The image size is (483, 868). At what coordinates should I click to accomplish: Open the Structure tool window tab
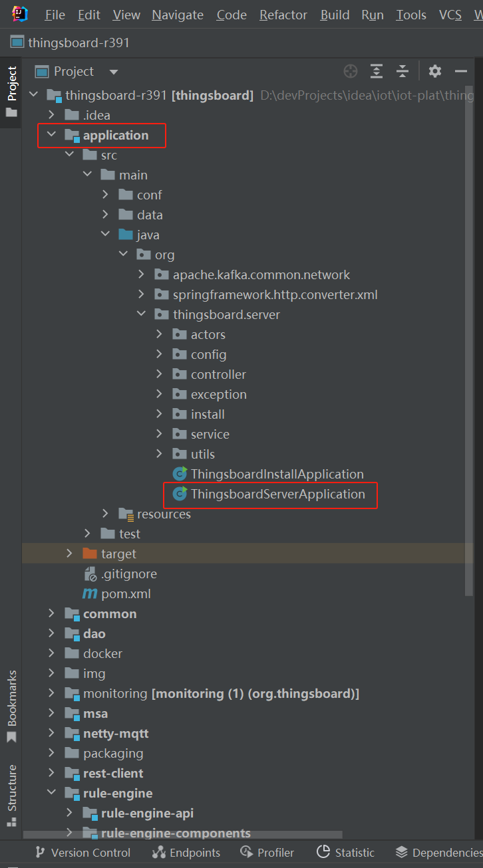[x=11, y=796]
